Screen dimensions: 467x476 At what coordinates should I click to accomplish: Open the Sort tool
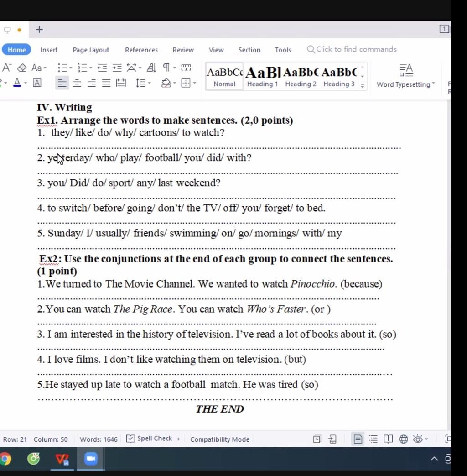pyautogui.click(x=151, y=68)
